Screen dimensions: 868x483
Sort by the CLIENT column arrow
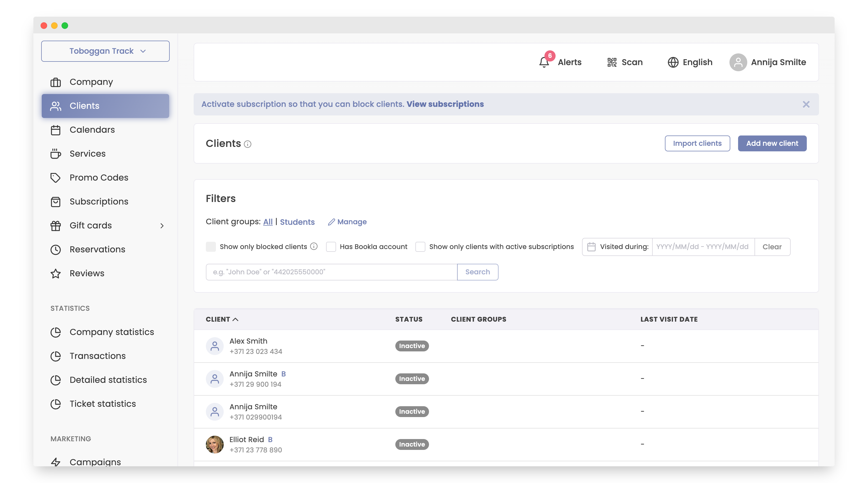(236, 319)
